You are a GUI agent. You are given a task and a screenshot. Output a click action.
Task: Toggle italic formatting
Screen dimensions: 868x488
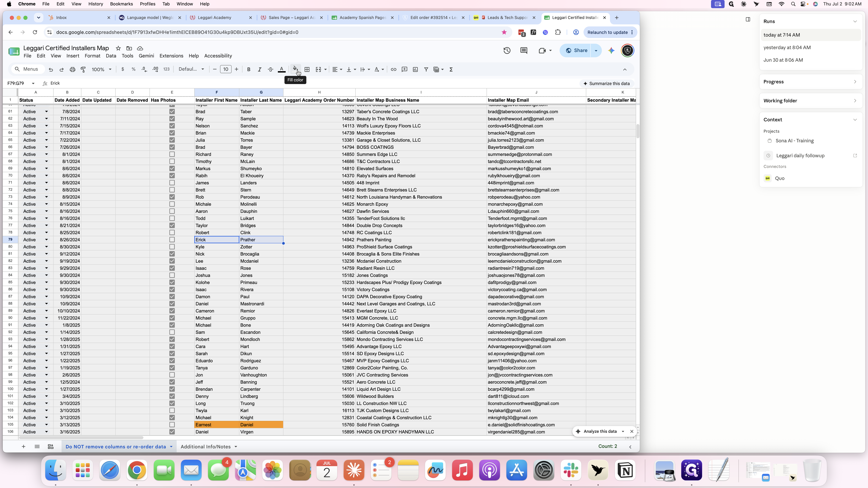point(259,69)
